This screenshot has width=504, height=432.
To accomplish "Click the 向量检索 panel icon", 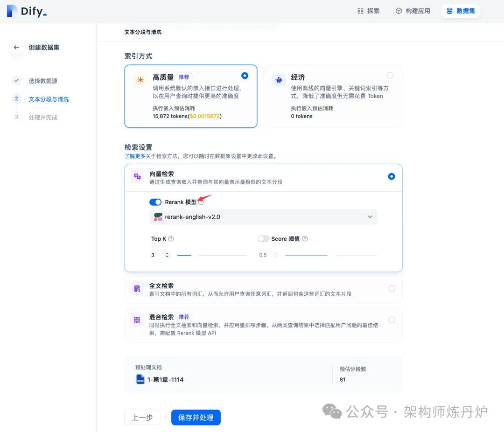I will pos(137,177).
